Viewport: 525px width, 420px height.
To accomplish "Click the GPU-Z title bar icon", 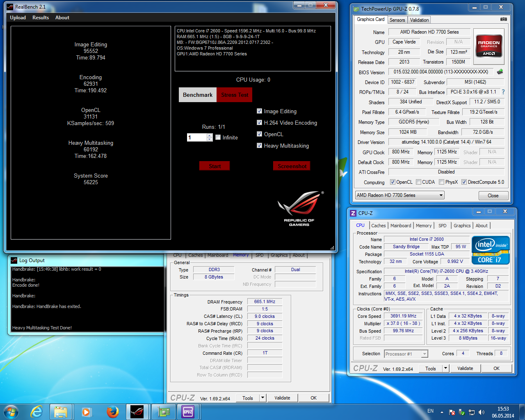I will pyautogui.click(x=356, y=9).
